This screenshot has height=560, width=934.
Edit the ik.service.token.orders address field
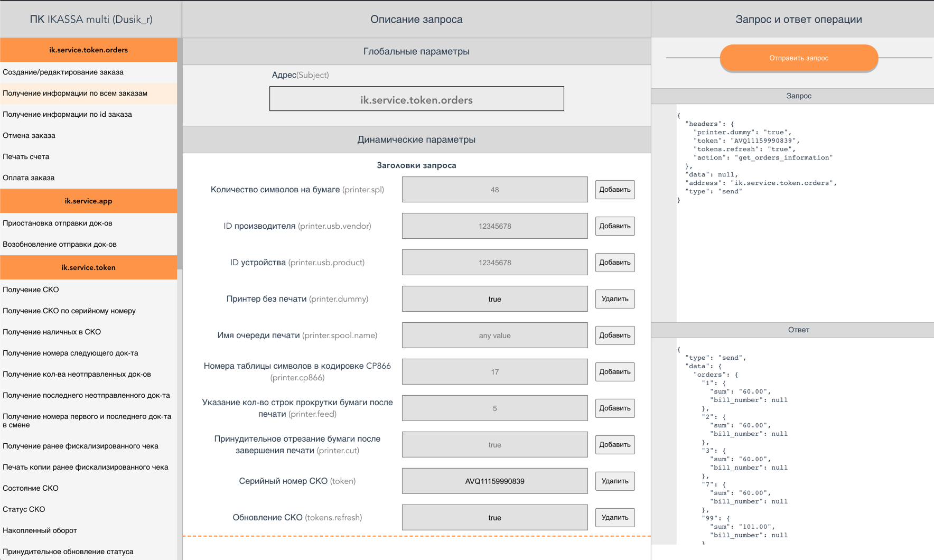[x=416, y=99]
